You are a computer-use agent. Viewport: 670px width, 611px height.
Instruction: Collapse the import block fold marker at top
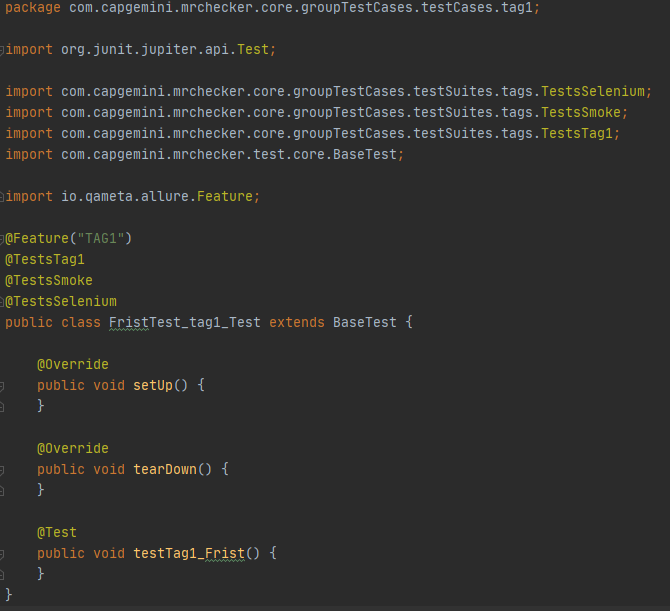[x=3, y=49]
